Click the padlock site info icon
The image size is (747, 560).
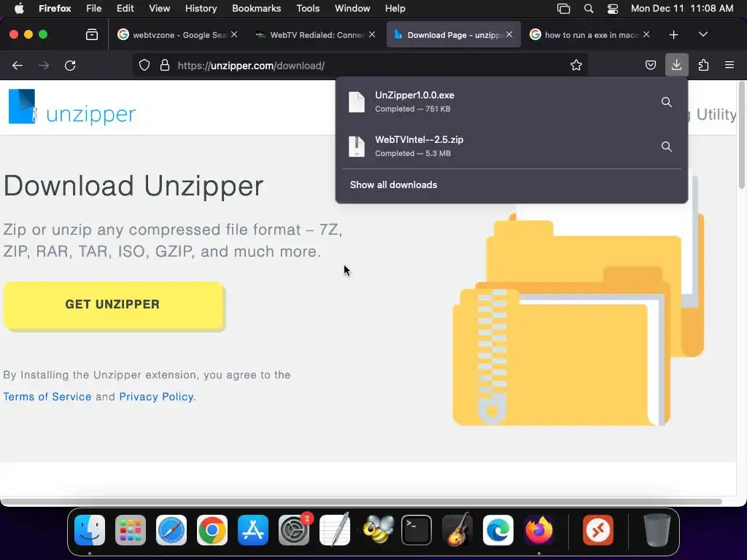pyautogui.click(x=165, y=65)
